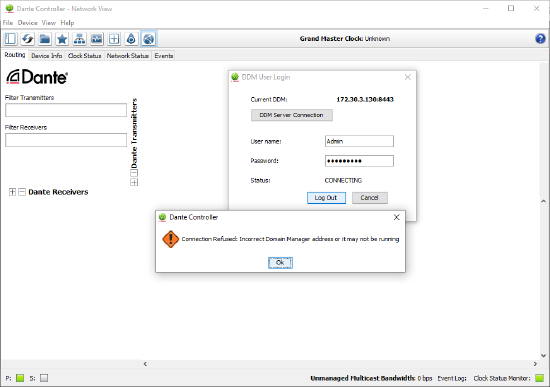Open the Help menu
This screenshot has height=387, width=550.
pos(67,23)
